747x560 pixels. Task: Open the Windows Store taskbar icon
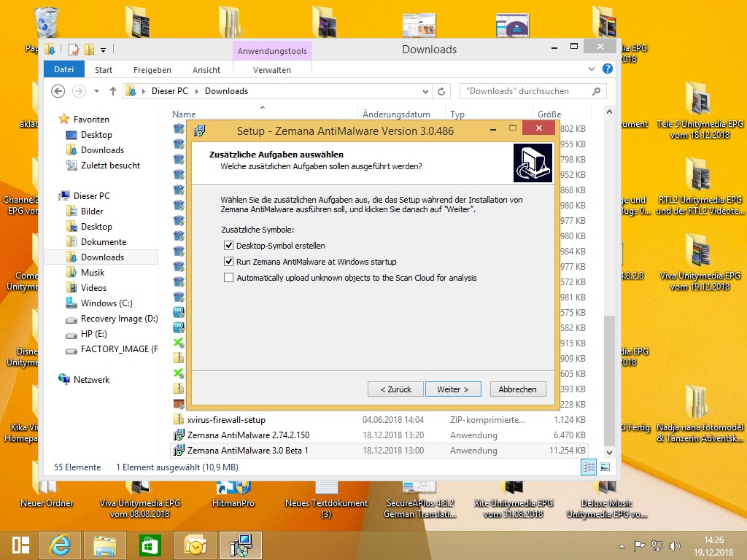point(150,545)
